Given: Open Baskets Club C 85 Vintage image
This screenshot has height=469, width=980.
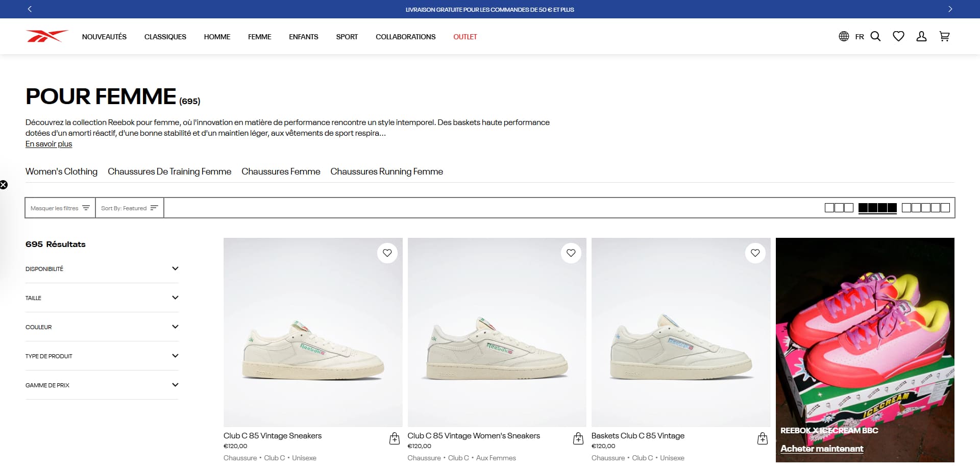Looking at the screenshot, I should tap(681, 332).
